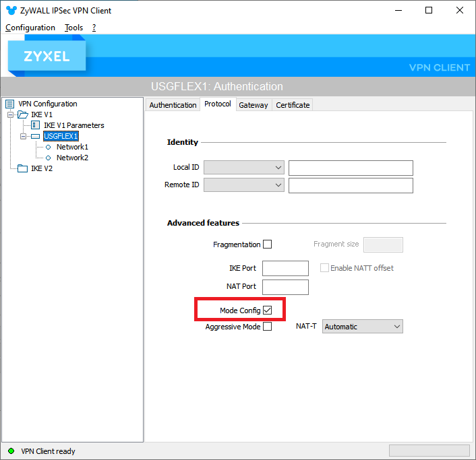Enable the Aggressive Mode checkbox
476x460 pixels.
click(x=268, y=327)
